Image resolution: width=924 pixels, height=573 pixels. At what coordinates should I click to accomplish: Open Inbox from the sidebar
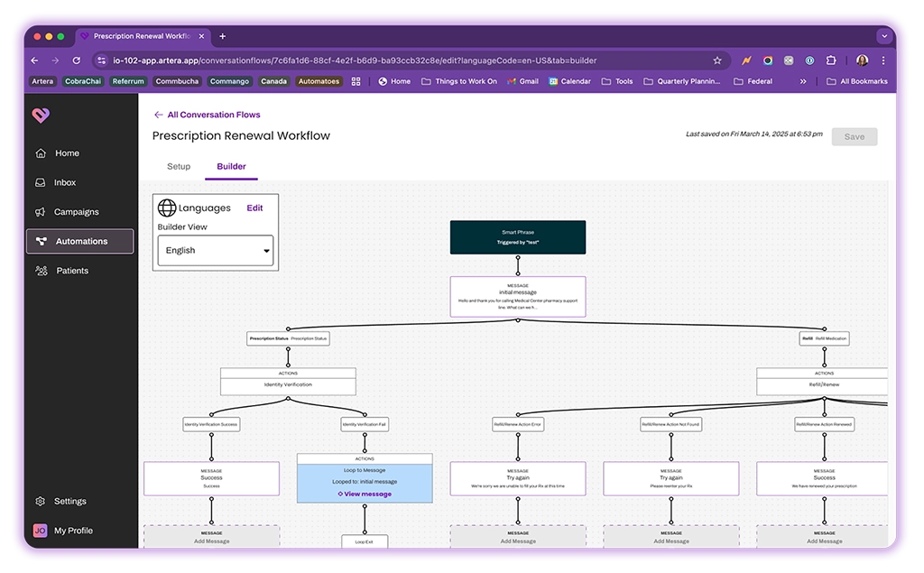(65, 183)
